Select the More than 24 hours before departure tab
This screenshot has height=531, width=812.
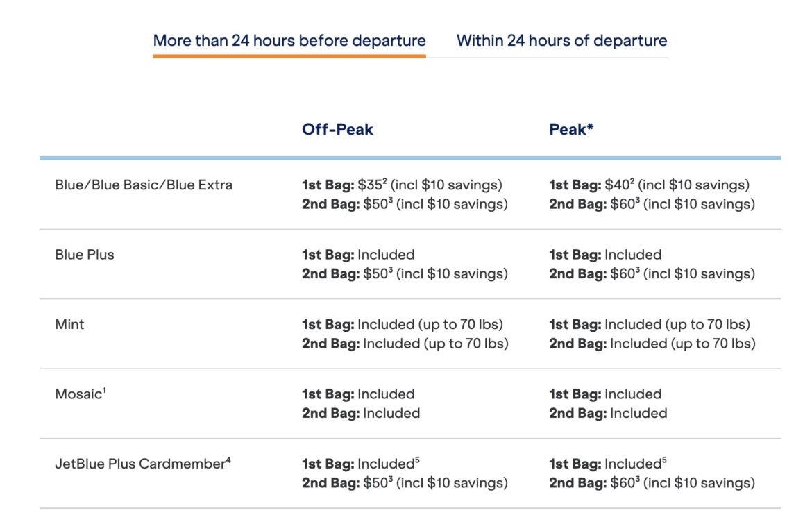289,40
